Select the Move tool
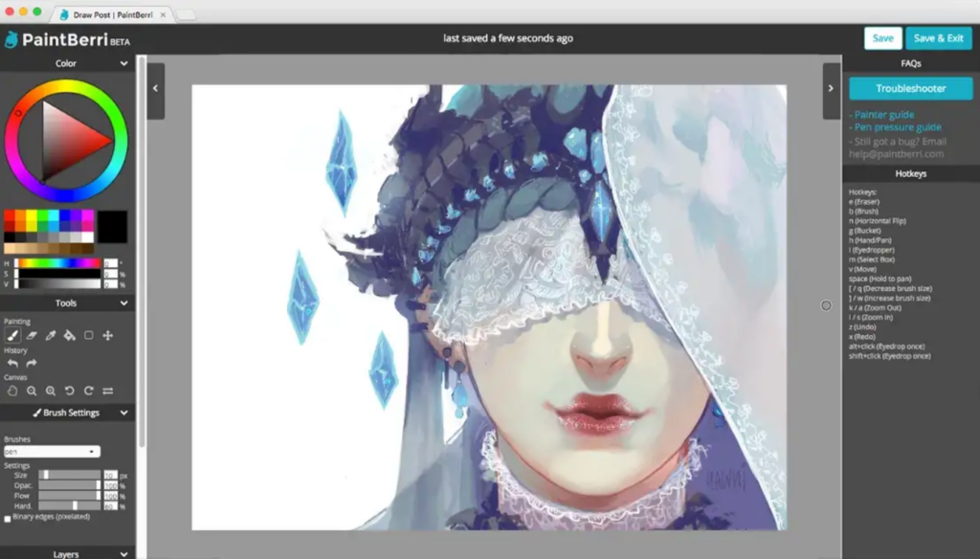The image size is (980, 559). click(107, 336)
